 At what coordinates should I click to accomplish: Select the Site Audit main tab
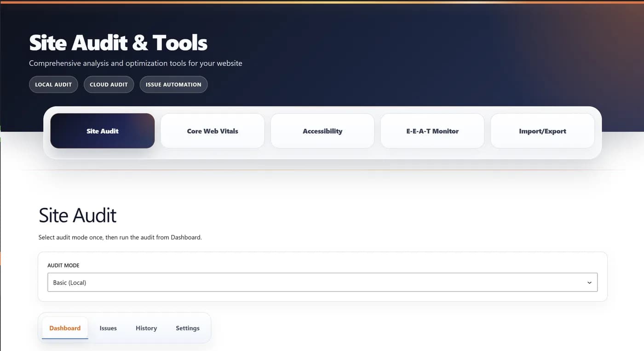pyautogui.click(x=103, y=131)
